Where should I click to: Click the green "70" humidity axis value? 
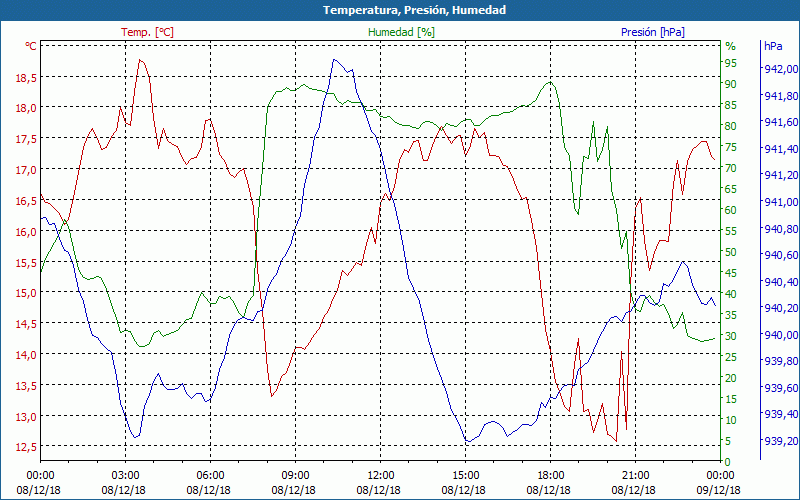point(731,168)
